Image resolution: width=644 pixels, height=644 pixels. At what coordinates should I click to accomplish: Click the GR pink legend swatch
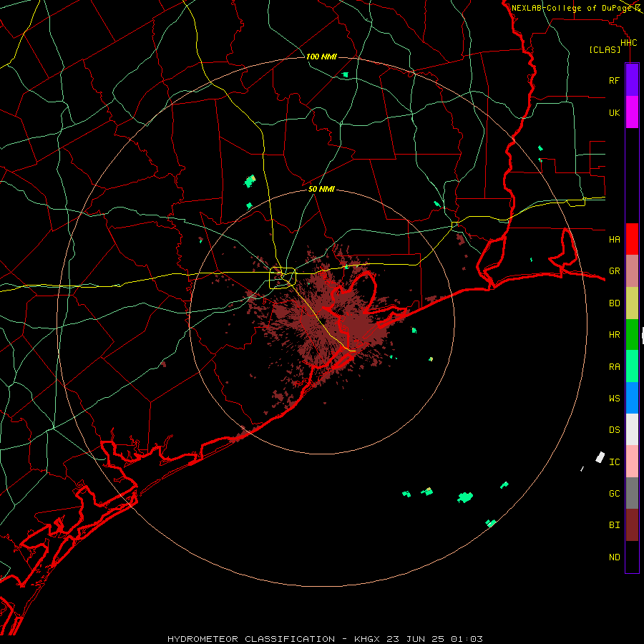click(x=632, y=271)
